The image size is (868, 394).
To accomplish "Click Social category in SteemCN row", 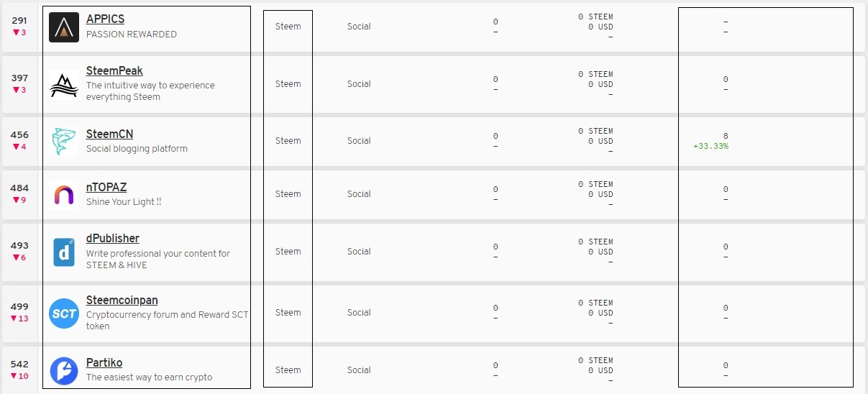I will (359, 141).
